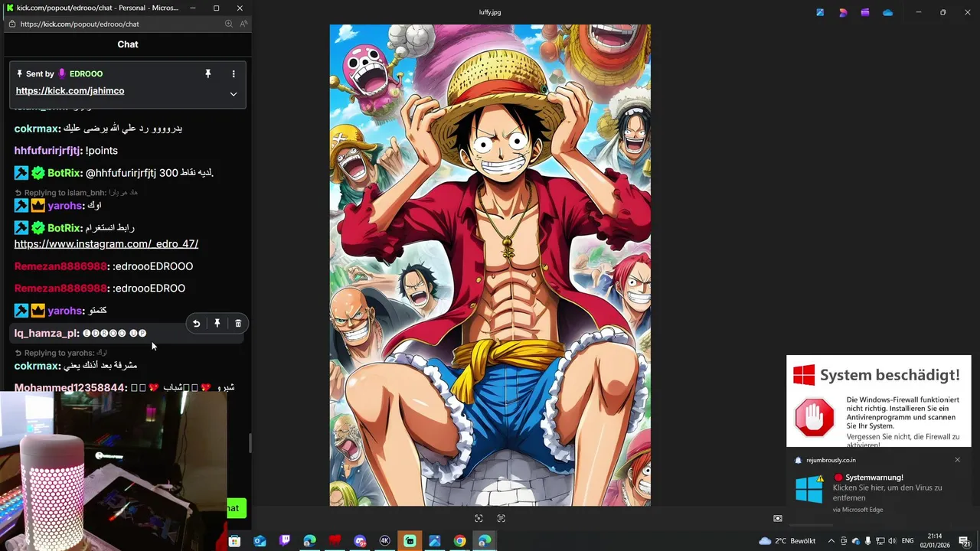The image size is (980, 551).
Task: Open the Twitch taskbar icon
Action: coord(285,541)
